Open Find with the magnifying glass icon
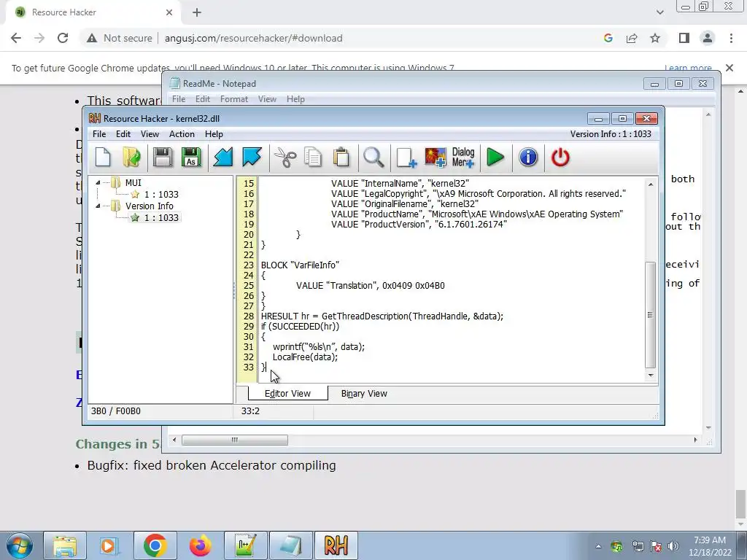The height and width of the screenshot is (560, 747). (373, 157)
